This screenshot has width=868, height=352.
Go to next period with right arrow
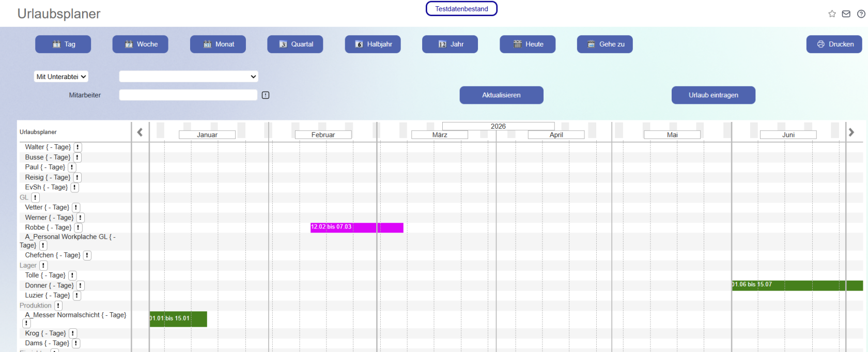pyautogui.click(x=851, y=132)
